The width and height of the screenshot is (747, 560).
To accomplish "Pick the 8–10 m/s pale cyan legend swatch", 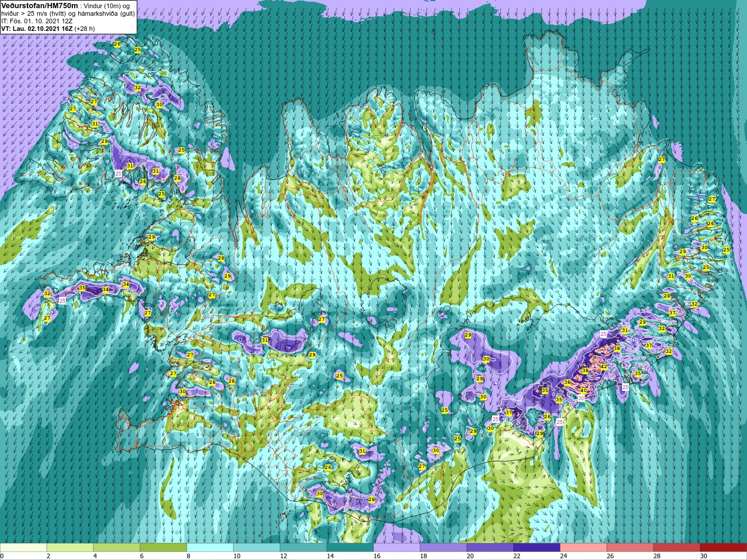I will click(x=210, y=548).
